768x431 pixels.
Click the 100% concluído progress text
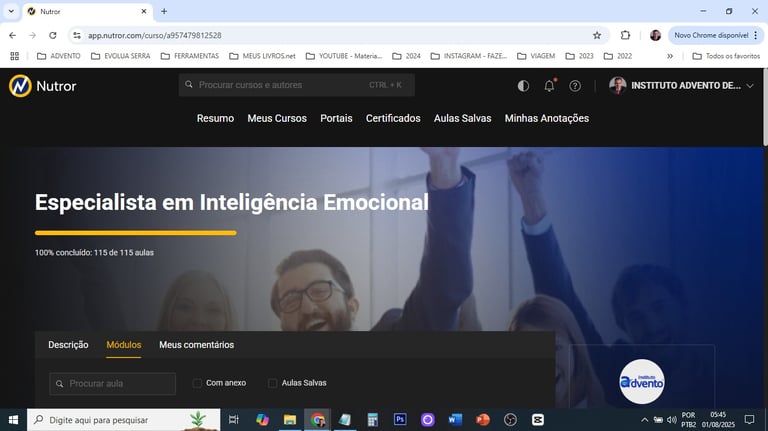click(94, 253)
